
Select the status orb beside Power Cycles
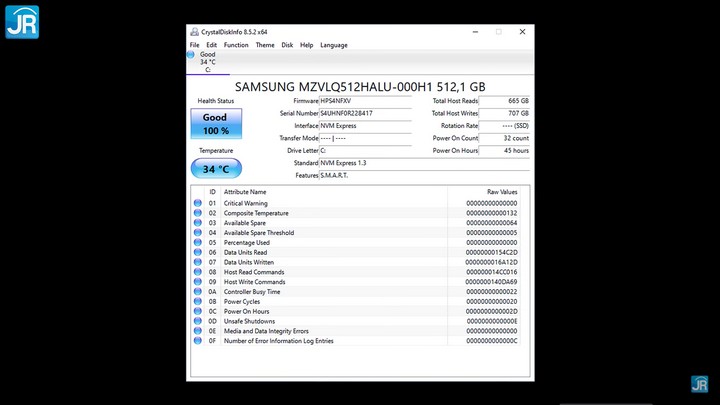click(x=198, y=301)
